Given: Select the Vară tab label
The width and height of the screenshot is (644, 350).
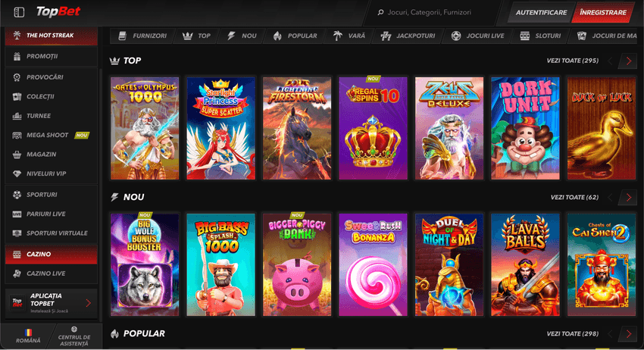Looking at the screenshot, I should (357, 36).
